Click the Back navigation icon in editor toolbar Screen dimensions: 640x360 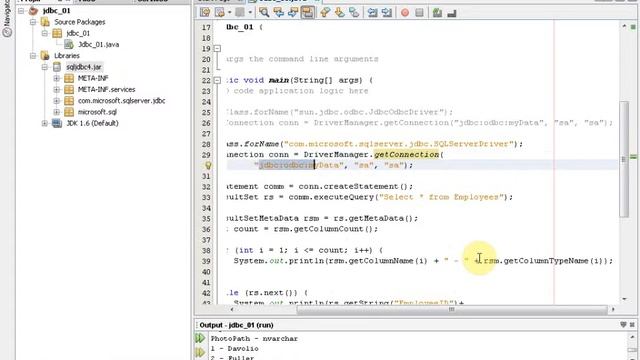pyautogui.click(x=220, y=13)
